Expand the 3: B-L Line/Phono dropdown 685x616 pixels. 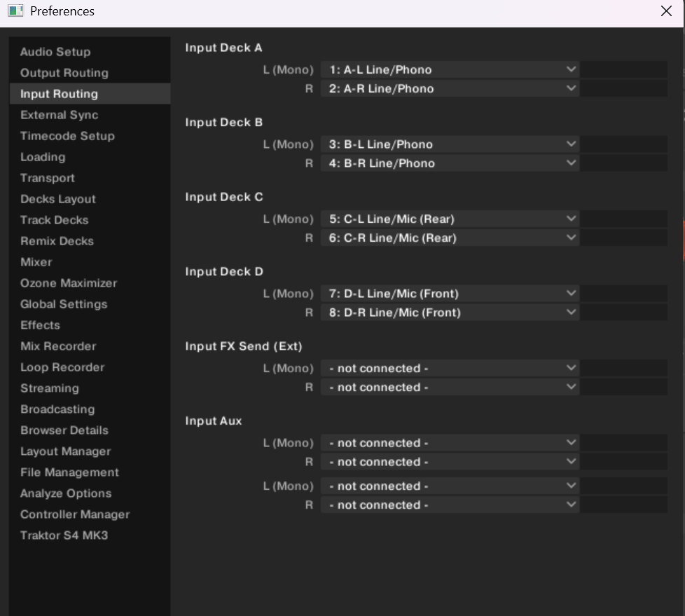tap(450, 144)
